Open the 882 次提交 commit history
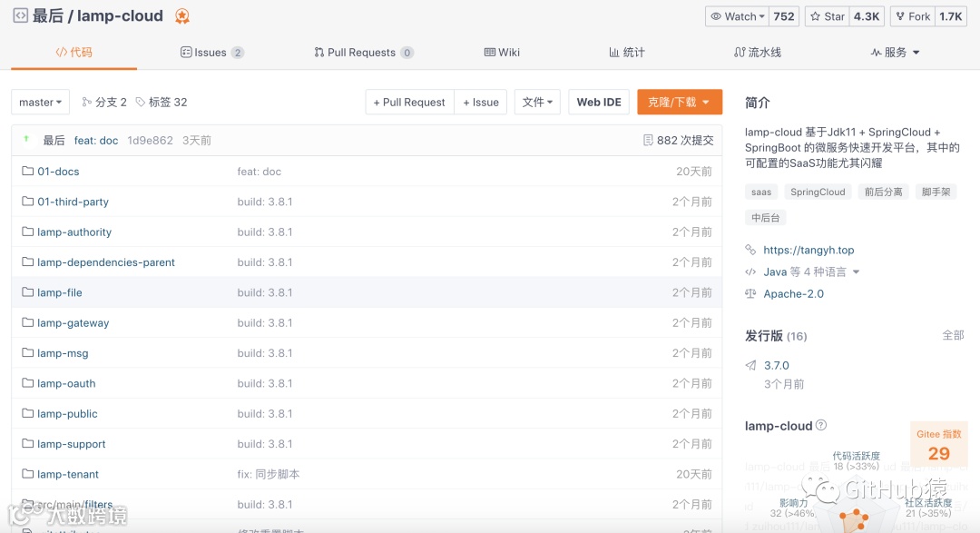Viewport: 980px width, 533px height. (678, 140)
